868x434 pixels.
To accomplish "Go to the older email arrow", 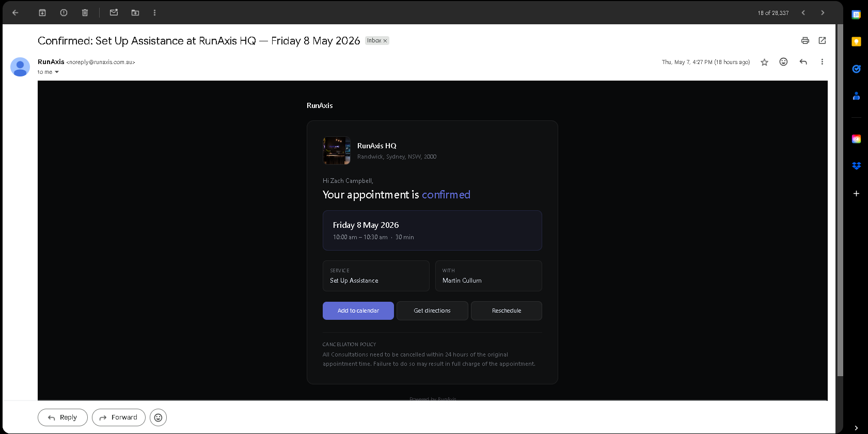I will pos(823,13).
